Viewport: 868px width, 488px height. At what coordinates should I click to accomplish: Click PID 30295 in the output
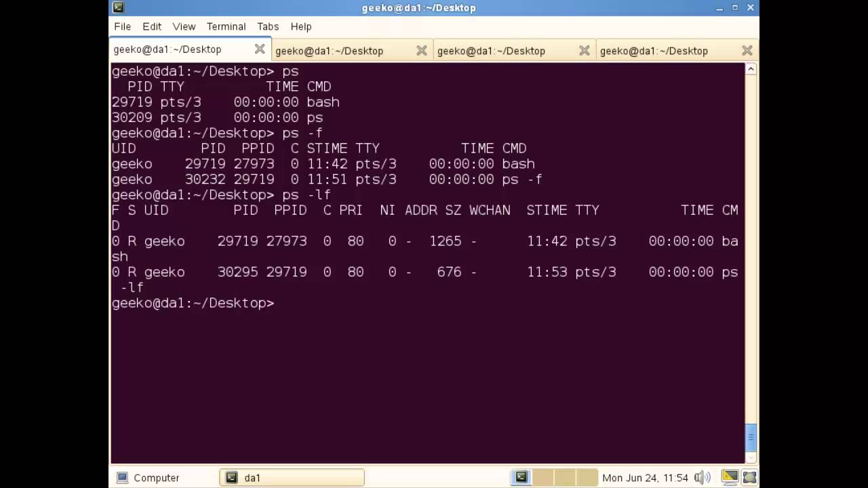click(237, 272)
